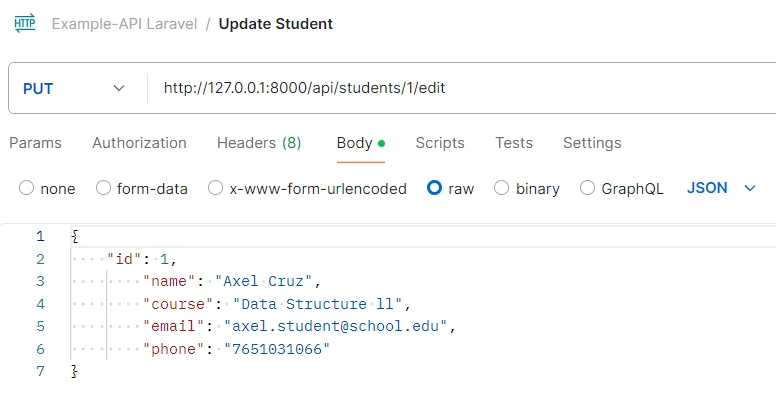Open the Example-API Laravel collection breadcrumb

coord(124,23)
